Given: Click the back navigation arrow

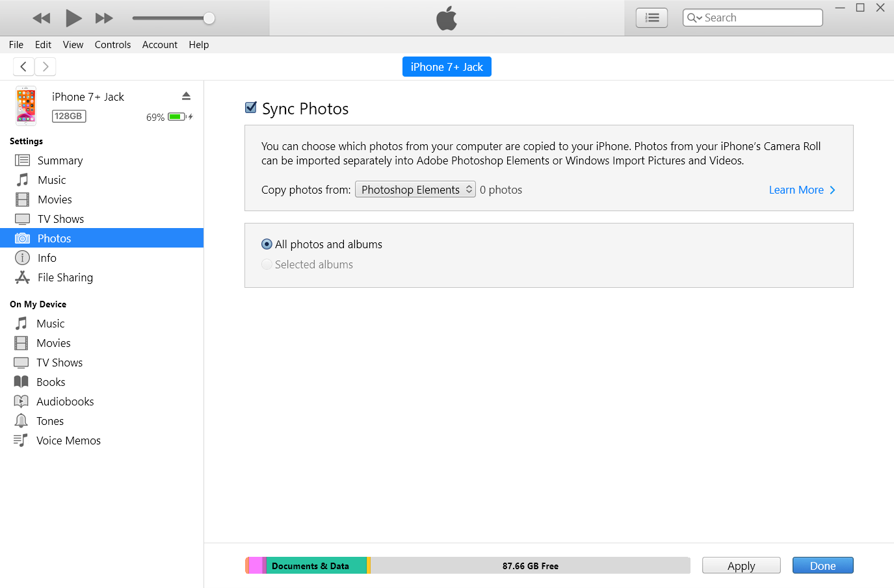Looking at the screenshot, I should (x=23, y=66).
